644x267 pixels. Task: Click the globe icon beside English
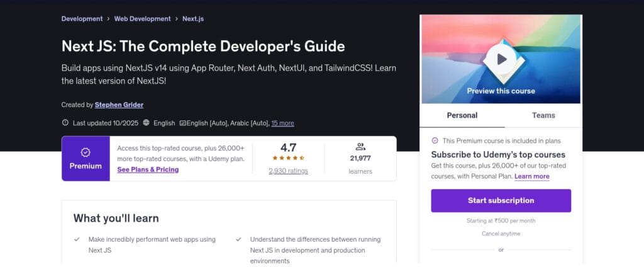tap(147, 123)
